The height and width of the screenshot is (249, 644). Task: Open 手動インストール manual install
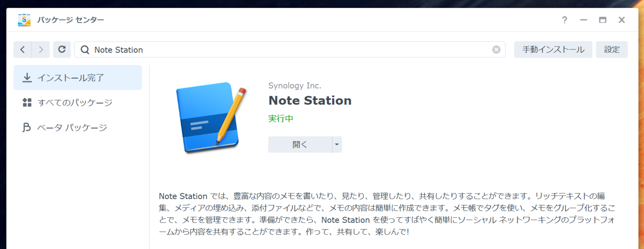click(x=553, y=49)
